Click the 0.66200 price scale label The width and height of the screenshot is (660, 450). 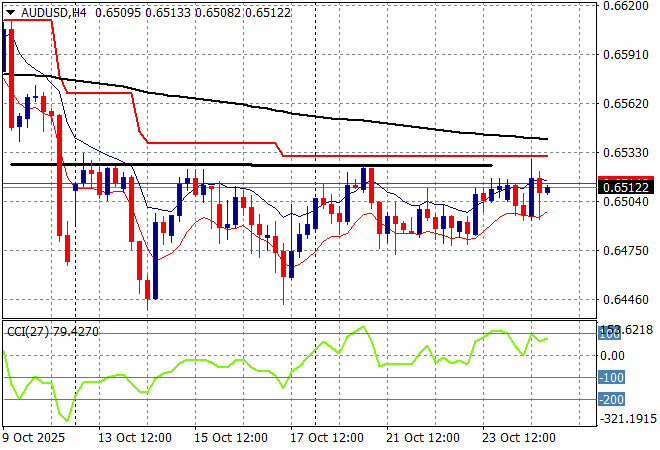[x=626, y=5]
